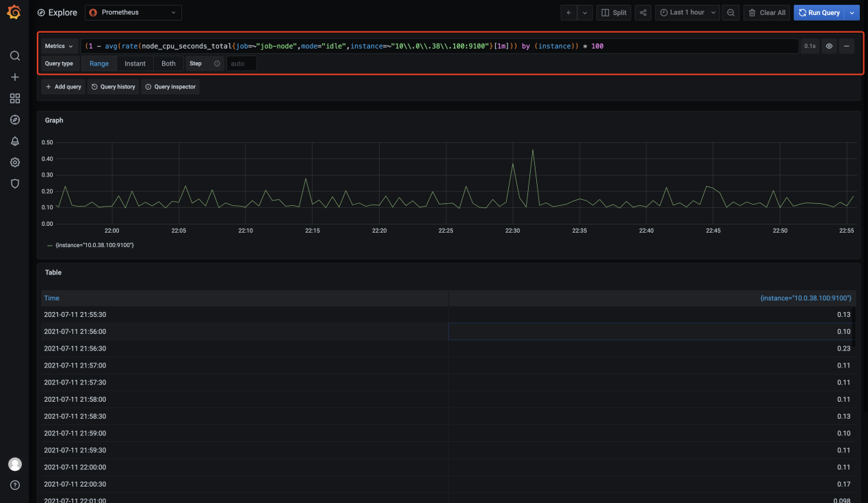Expand the Metrics browser dropdown
Screen dimensions: 868x503
pyautogui.click(x=59, y=47)
